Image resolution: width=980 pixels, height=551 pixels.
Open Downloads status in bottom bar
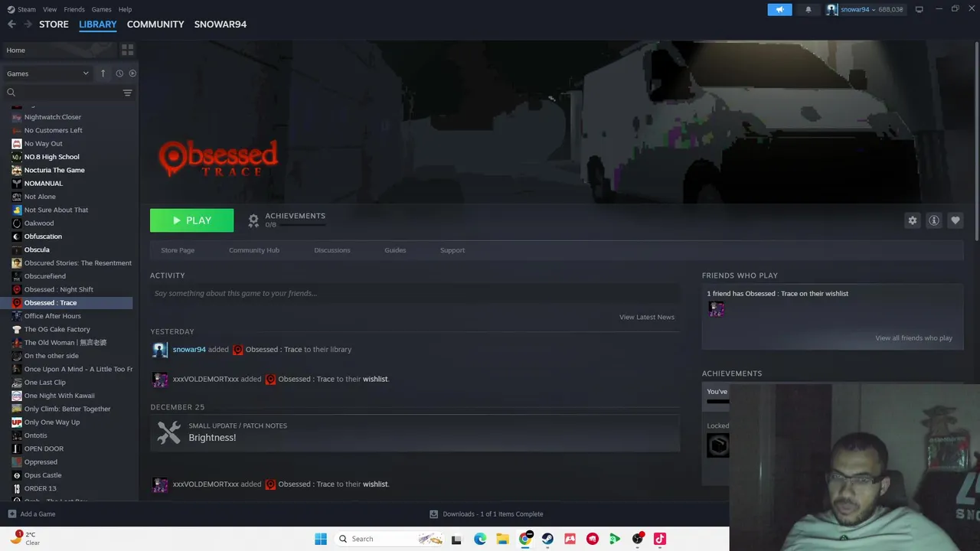point(486,514)
